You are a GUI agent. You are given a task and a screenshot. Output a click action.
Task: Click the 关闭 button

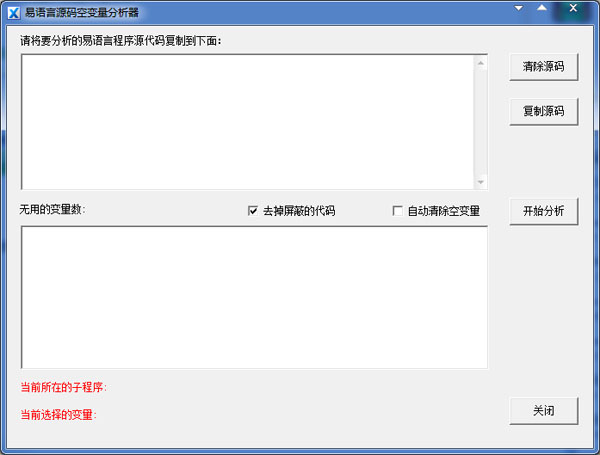(543, 411)
